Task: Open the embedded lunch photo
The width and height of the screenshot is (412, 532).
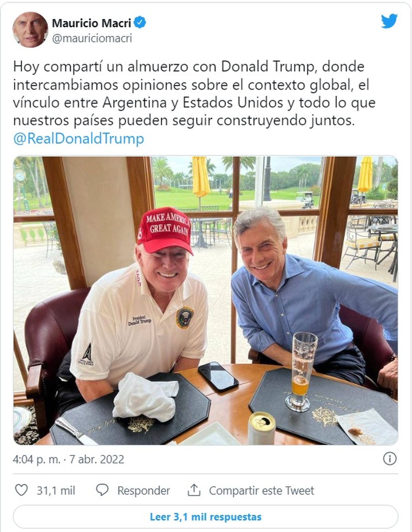Action: [x=206, y=301]
